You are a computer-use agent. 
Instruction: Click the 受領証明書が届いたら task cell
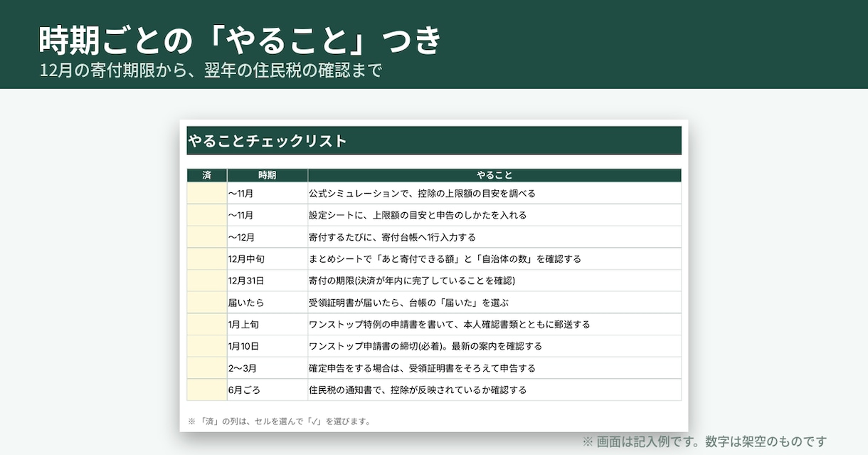coord(494,303)
